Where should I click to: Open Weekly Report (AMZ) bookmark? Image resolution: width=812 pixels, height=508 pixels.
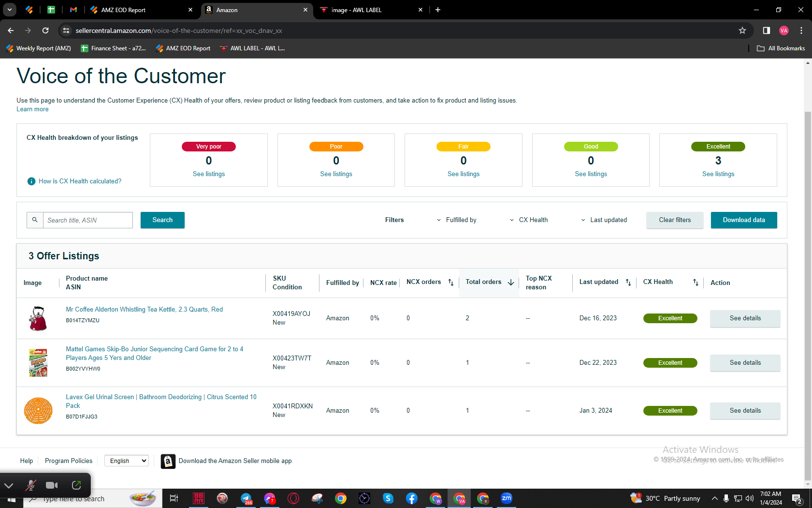tap(39, 48)
